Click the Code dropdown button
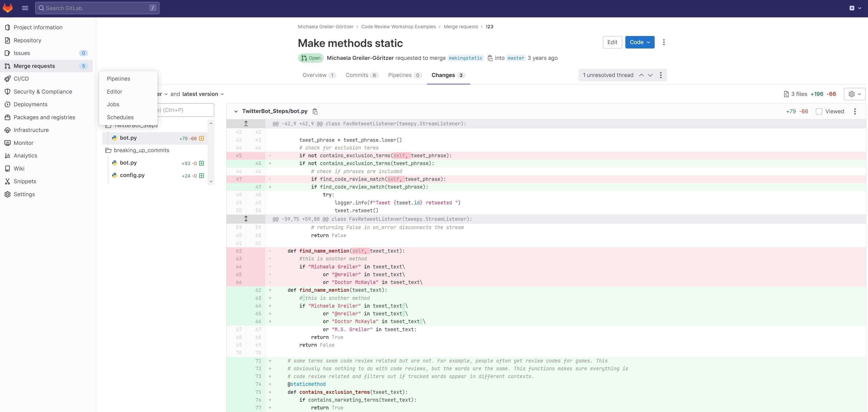The width and height of the screenshot is (868, 412). (639, 42)
